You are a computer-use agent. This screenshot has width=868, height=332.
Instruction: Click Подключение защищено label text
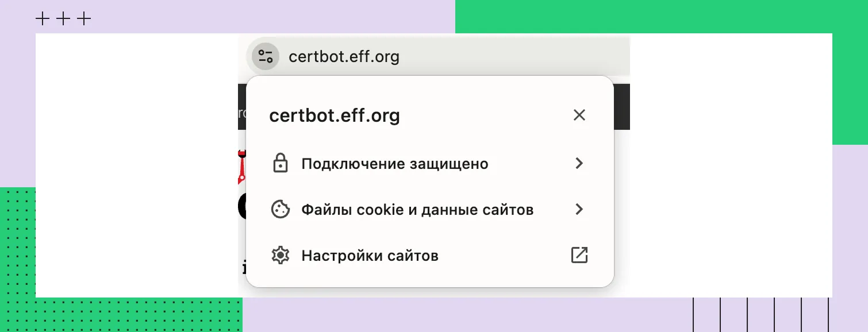click(x=395, y=163)
